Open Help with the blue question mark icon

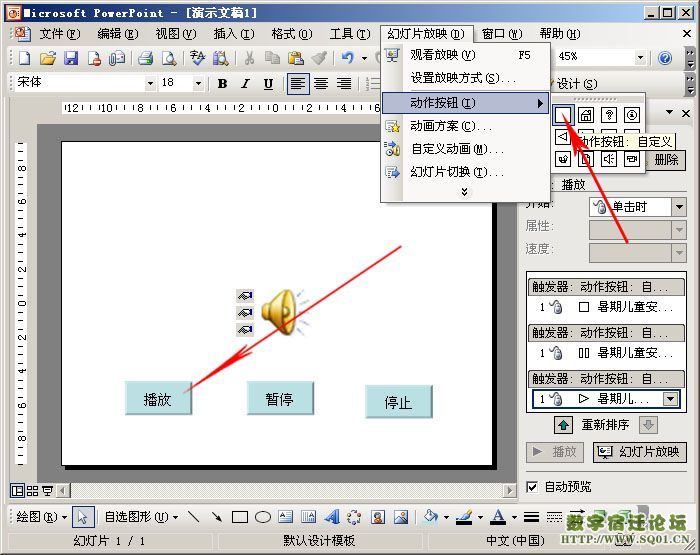(x=665, y=58)
